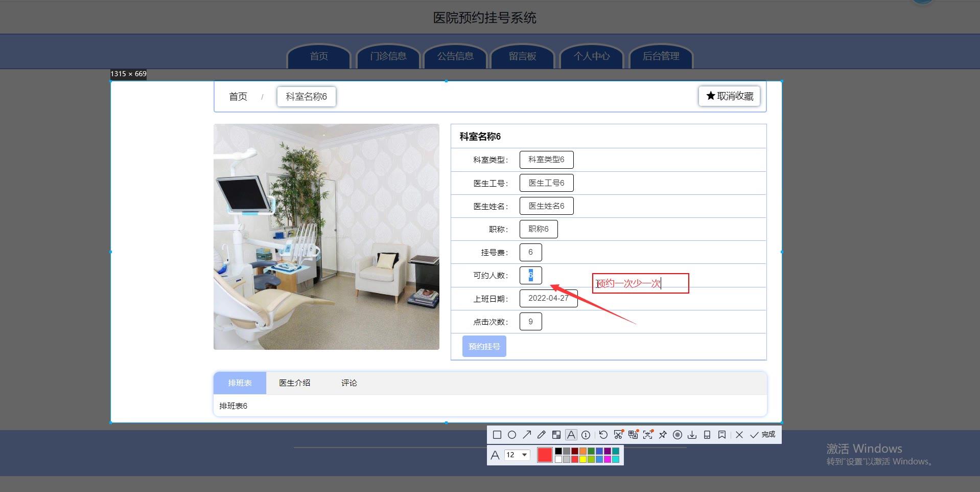The image size is (980, 492).
Task: Pick the purple color swatch
Action: pyautogui.click(x=608, y=451)
